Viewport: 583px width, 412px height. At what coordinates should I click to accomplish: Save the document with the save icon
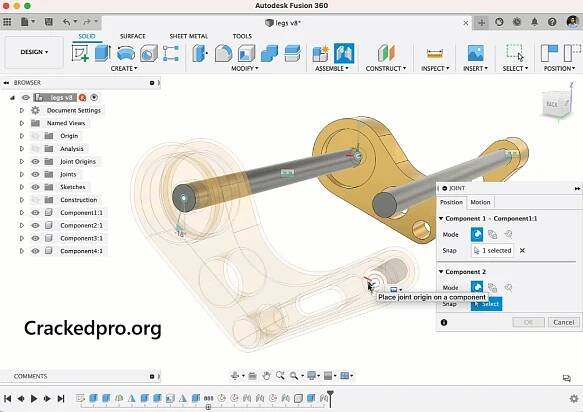pyautogui.click(x=48, y=22)
